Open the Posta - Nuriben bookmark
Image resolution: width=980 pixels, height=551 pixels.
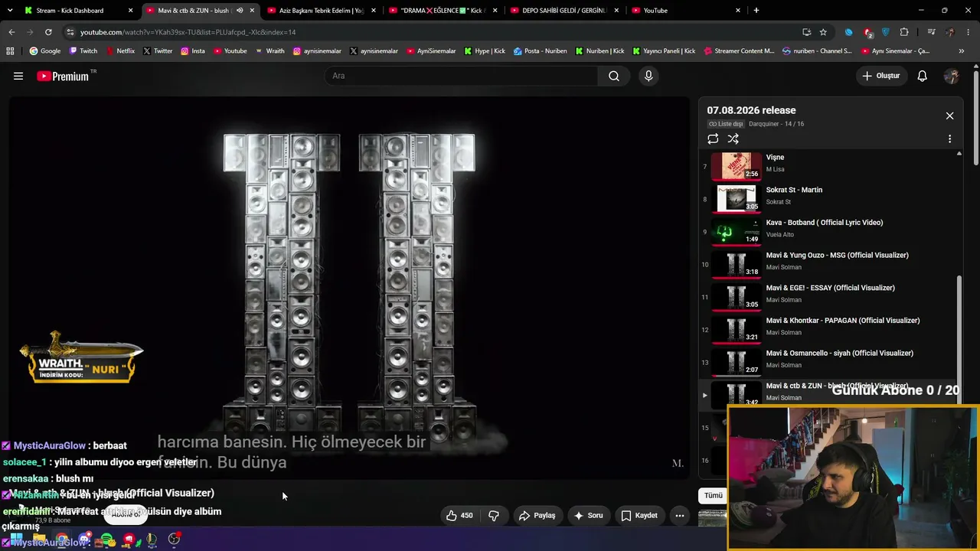tap(541, 51)
